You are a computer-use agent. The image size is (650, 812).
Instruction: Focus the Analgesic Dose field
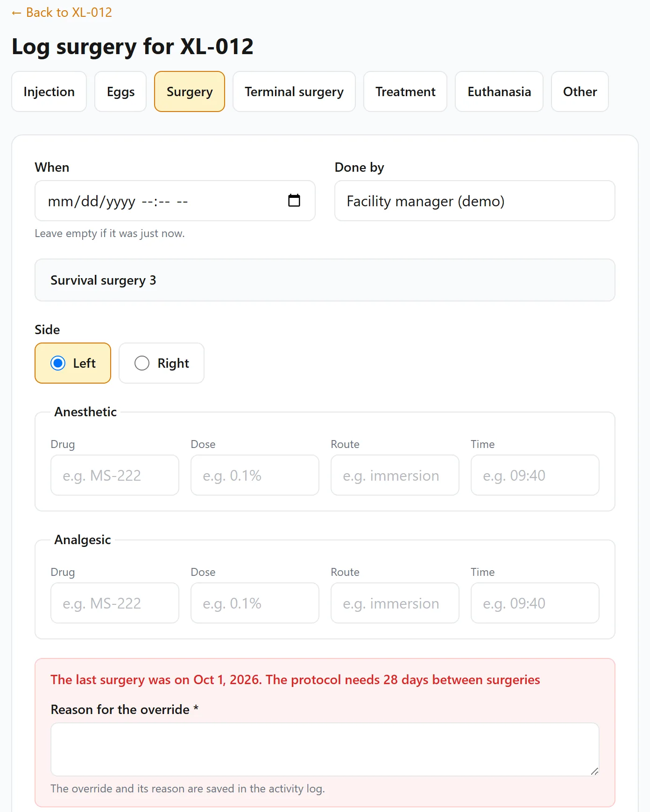[x=255, y=603]
